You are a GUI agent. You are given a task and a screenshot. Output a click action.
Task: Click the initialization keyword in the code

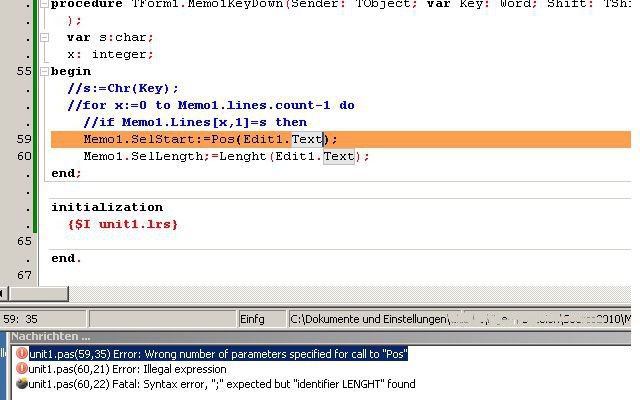click(x=107, y=207)
